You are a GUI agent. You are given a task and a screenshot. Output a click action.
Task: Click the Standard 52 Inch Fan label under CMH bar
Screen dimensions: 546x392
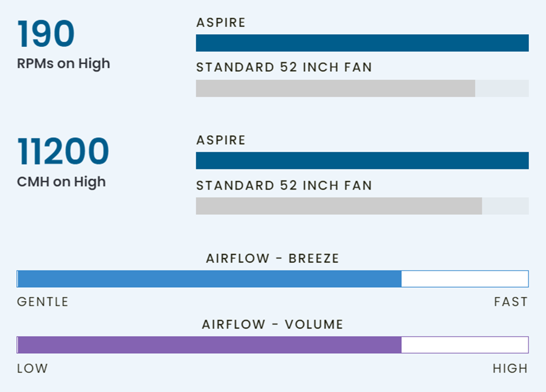click(284, 185)
